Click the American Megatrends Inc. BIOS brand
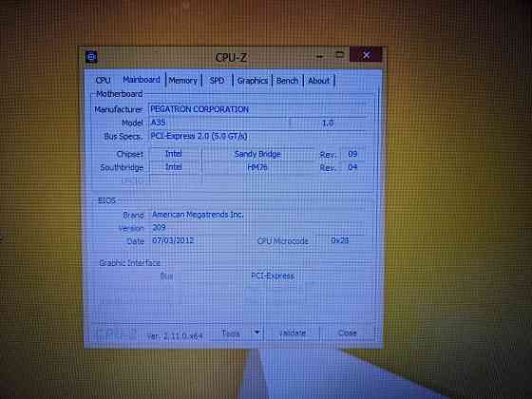Image resolution: width=532 pixels, height=399 pixels. click(x=198, y=215)
